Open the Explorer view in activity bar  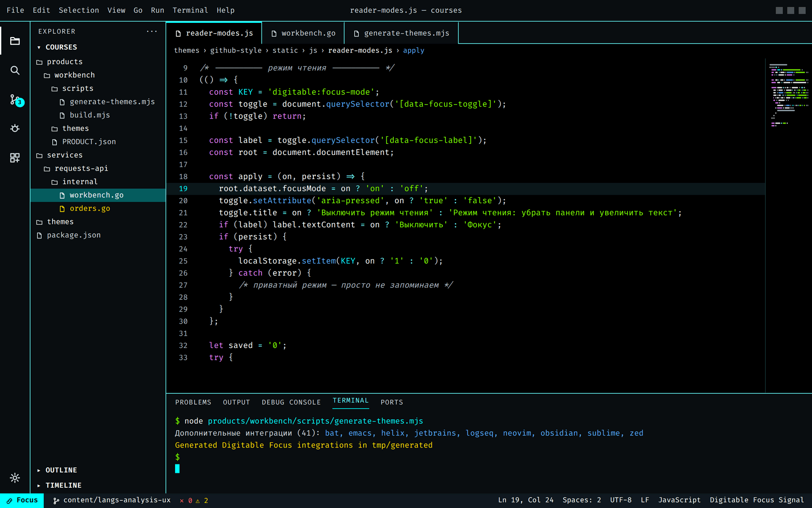click(15, 41)
